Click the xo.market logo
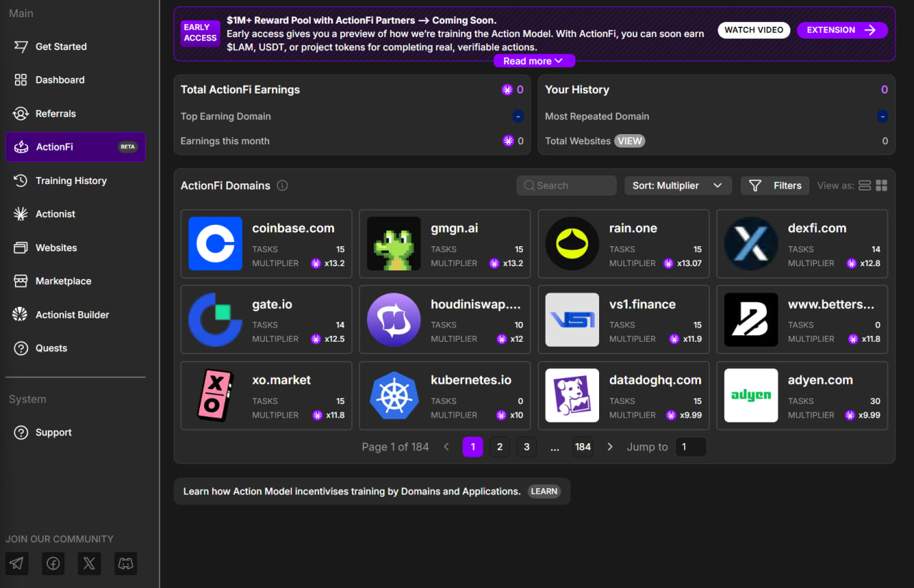This screenshot has width=914, height=588. pyautogui.click(x=215, y=395)
